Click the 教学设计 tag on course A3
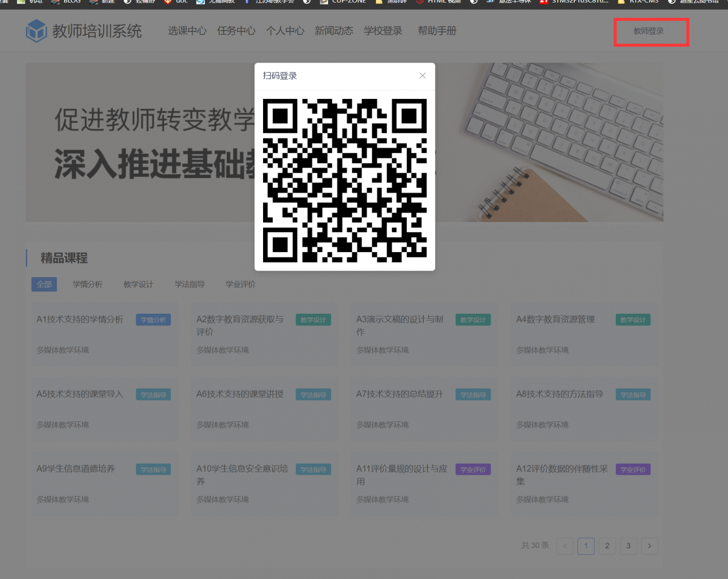 473,320
